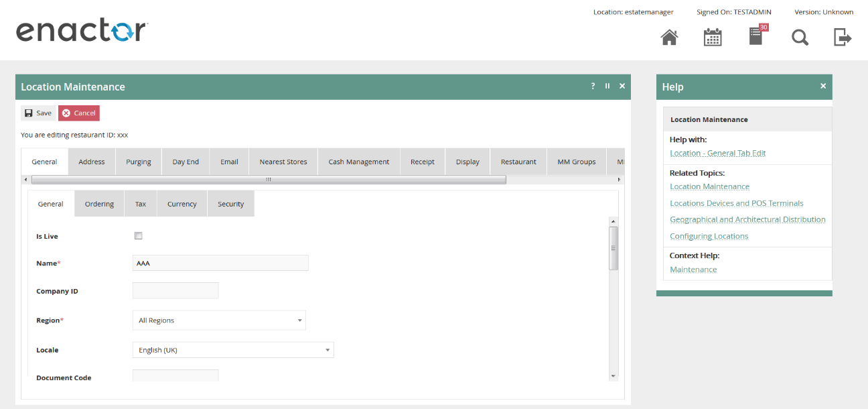Switch to the Display tab
The image size is (868, 409).
(467, 162)
